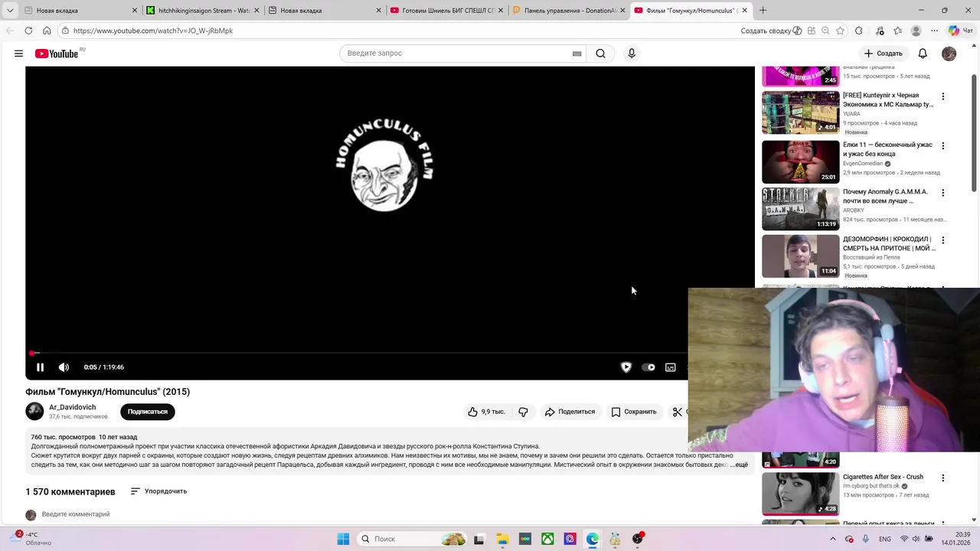Click the search magnifier button
The width and height of the screenshot is (980, 551).
[600, 54]
